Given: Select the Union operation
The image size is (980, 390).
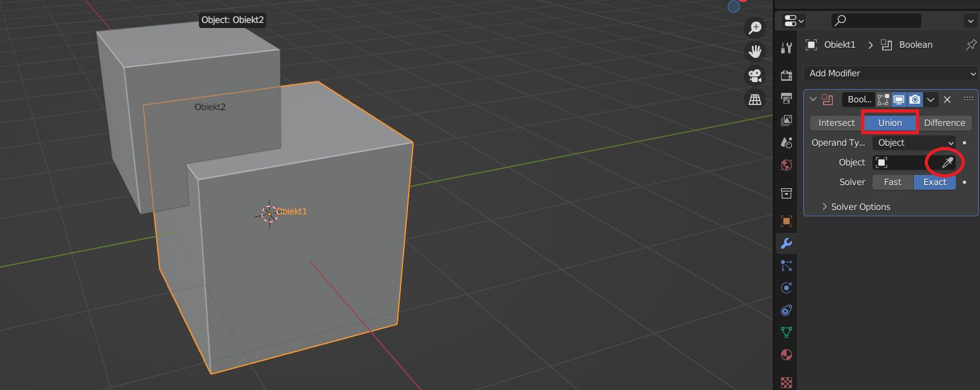Looking at the screenshot, I should 890,123.
